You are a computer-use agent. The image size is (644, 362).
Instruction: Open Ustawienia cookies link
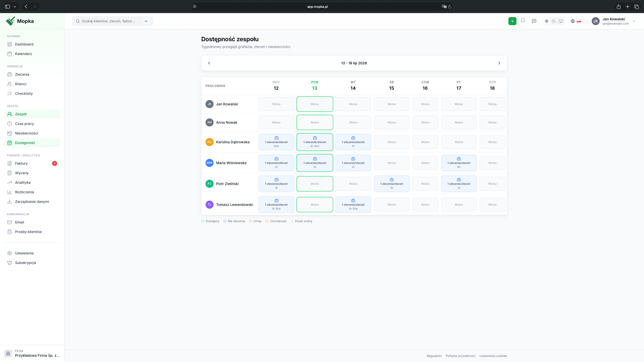pos(493,356)
